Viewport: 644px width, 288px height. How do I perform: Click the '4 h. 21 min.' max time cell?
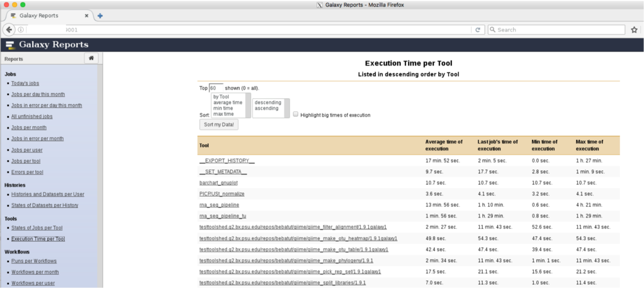(589, 205)
